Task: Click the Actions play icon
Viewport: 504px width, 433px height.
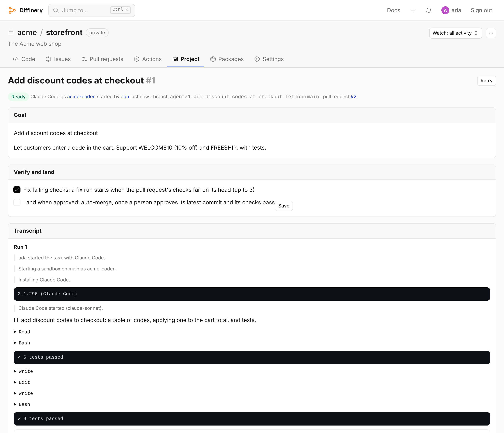Action: [x=136, y=59]
